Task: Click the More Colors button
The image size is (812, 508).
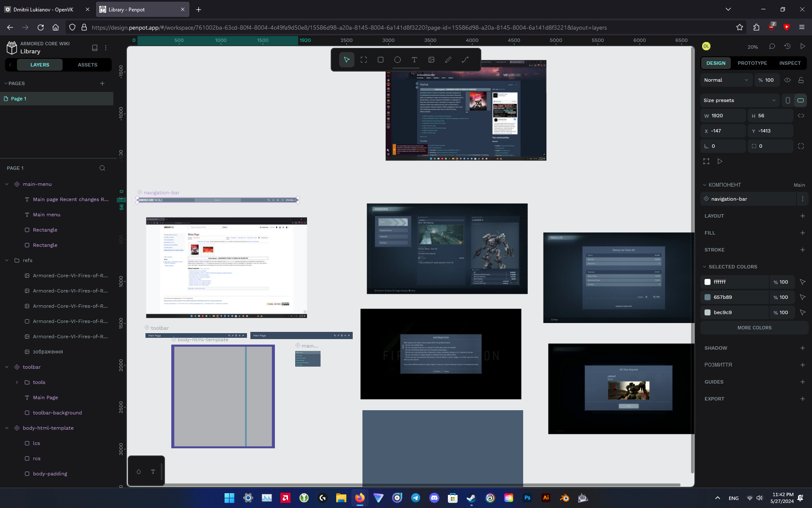Action: [754, 328]
